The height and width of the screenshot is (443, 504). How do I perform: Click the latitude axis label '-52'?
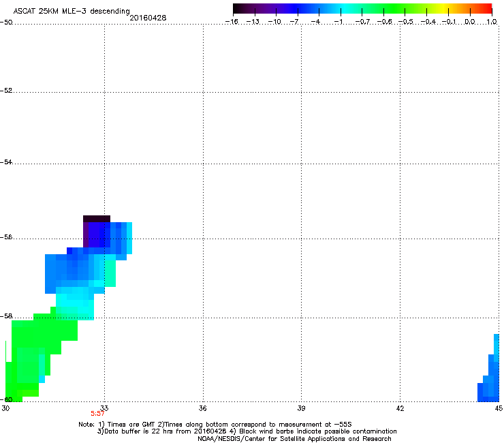coord(6,91)
